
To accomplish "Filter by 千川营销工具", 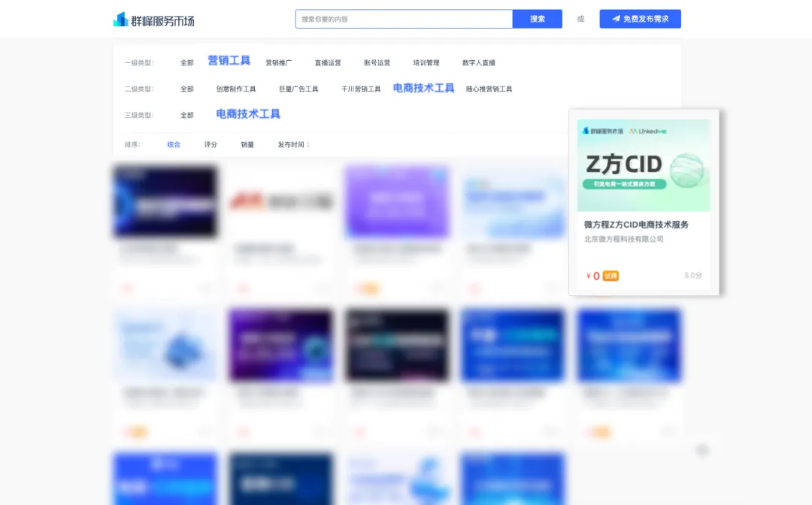I will (x=361, y=89).
